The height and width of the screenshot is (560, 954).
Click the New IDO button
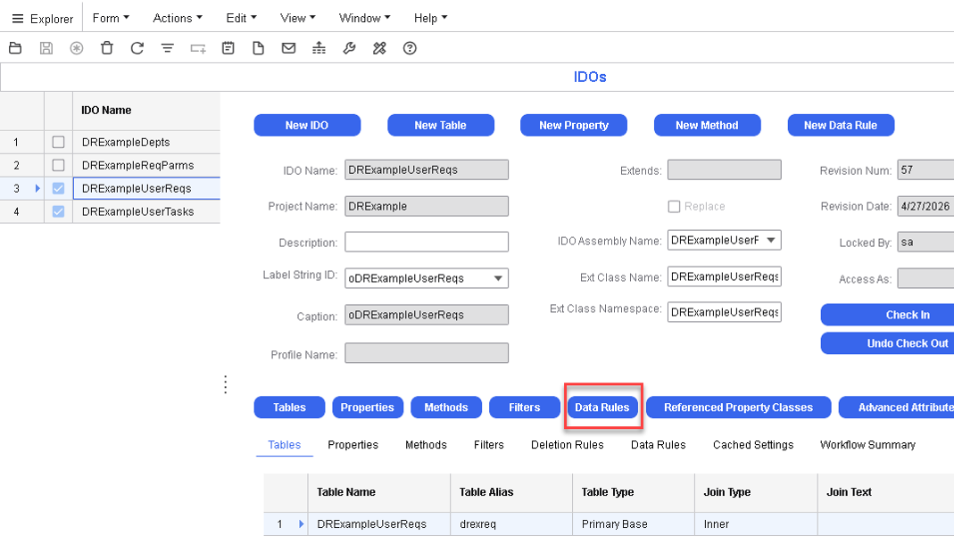click(307, 125)
